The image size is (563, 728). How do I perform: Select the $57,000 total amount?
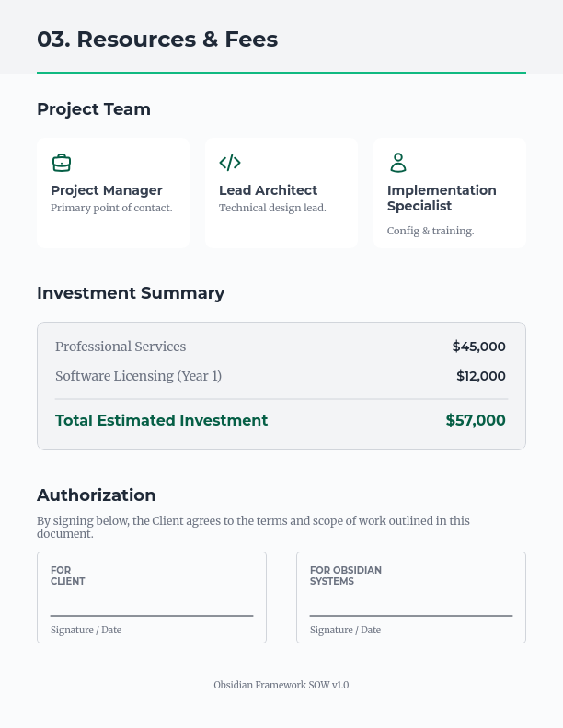(x=476, y=420)
